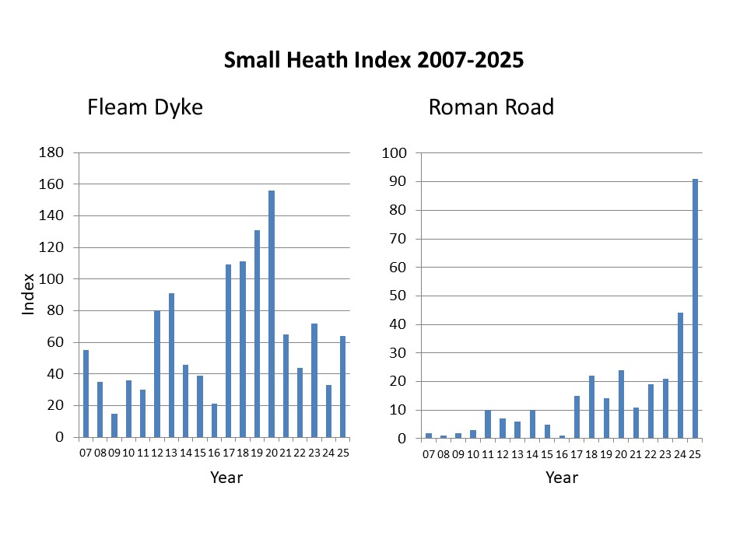Click the 'Year' label below Roman Road chart
The height and width of the screenshot is (560, 747).
(x=562, y=478)
